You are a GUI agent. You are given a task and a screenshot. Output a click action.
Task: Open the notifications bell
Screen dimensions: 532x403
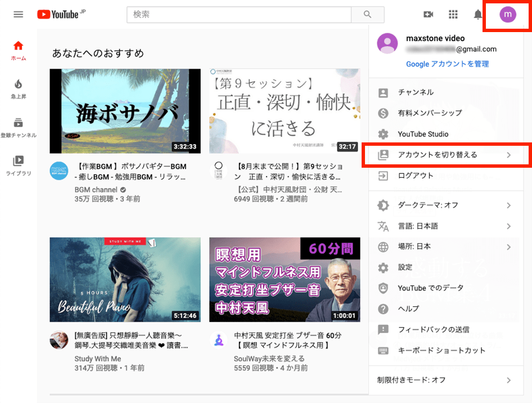tap(477, 14)
